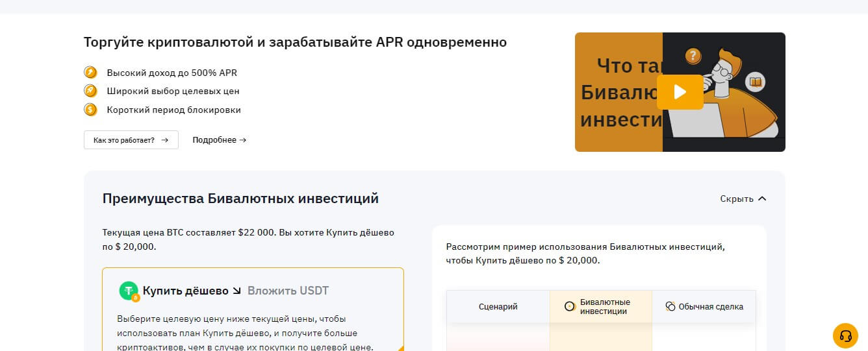This screenshot has width=868, height=351.
Task: Open the headset support chat icon
Action: 845,335
